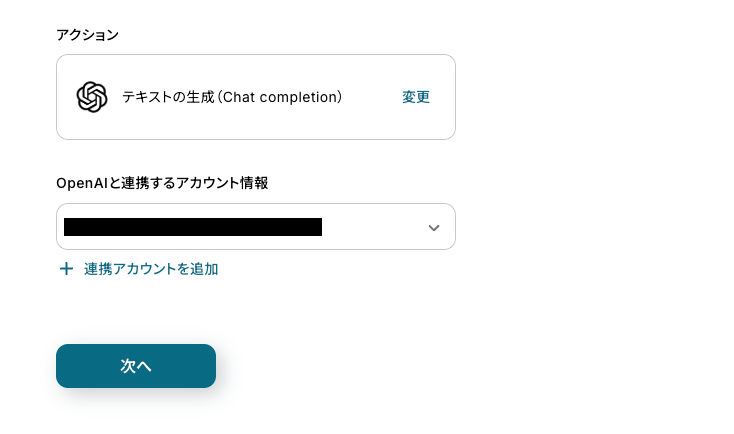Expand the account list via down arrow

pos(434,227)
